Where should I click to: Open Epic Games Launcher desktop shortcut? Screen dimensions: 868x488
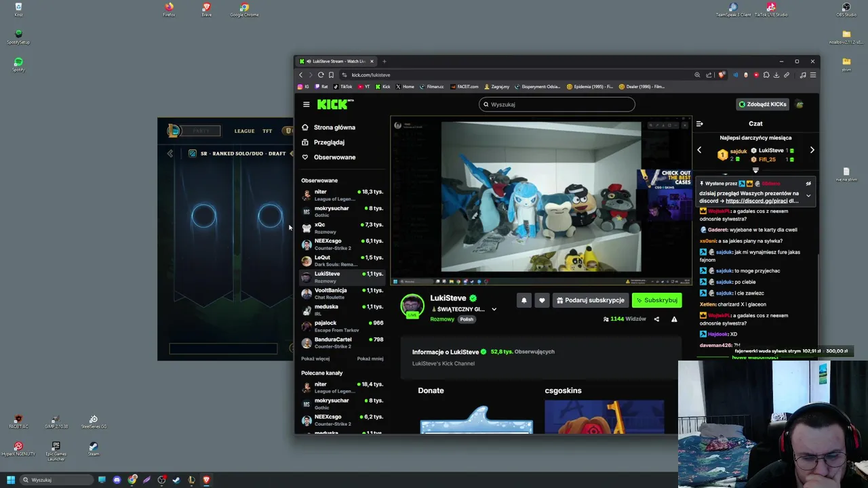(56, 451)
